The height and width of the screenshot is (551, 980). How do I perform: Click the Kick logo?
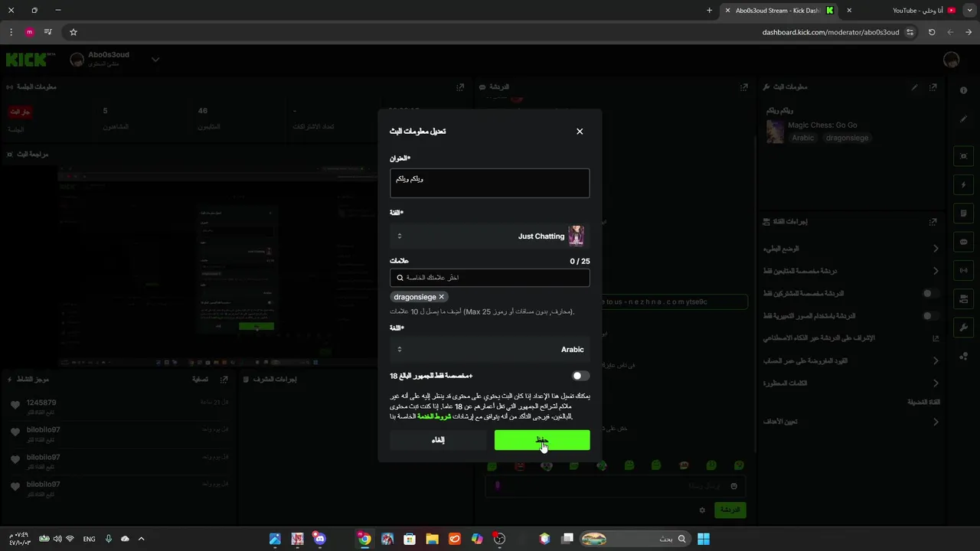pos(31,60)
